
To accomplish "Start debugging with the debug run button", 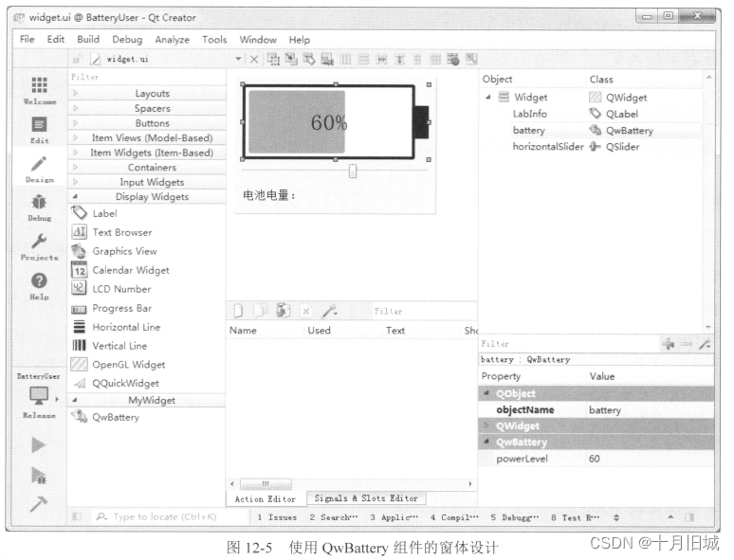I will (x=38, y=475).
